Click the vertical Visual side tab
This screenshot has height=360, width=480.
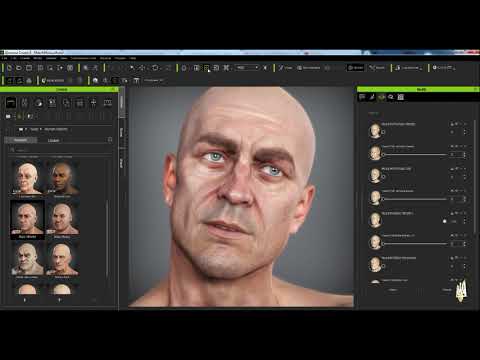click(122, 163)
